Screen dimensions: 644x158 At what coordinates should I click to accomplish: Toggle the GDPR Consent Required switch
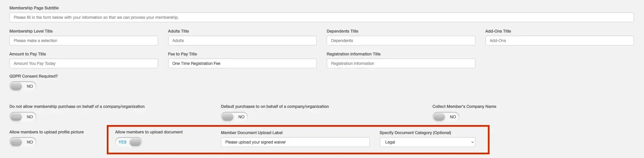[23, 86]
